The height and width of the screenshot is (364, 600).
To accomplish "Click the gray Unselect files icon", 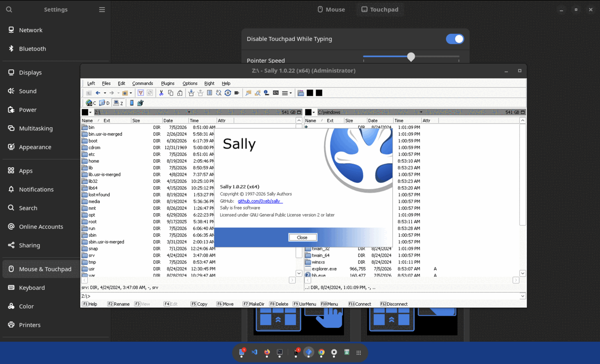I will pyautogui.click(x=150, y=93).
